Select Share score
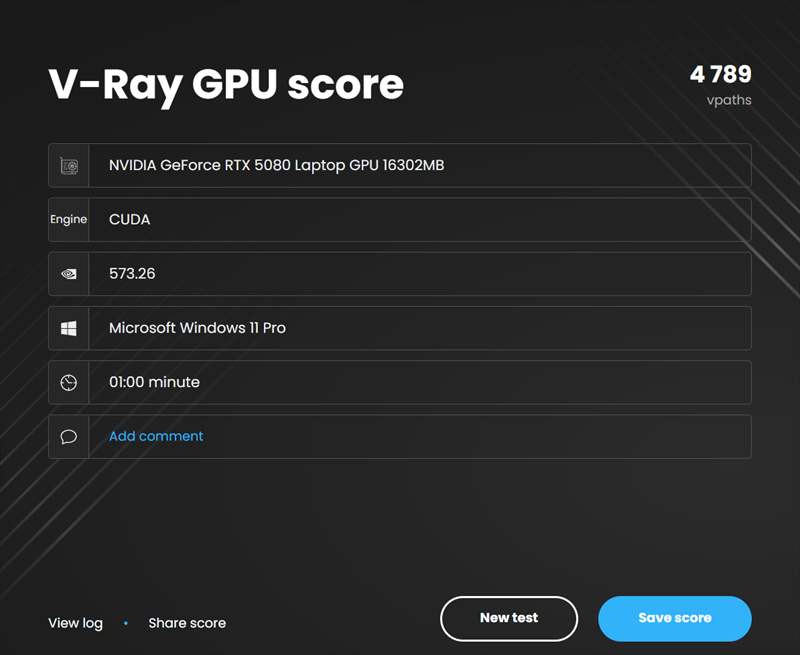 (187, 623)
